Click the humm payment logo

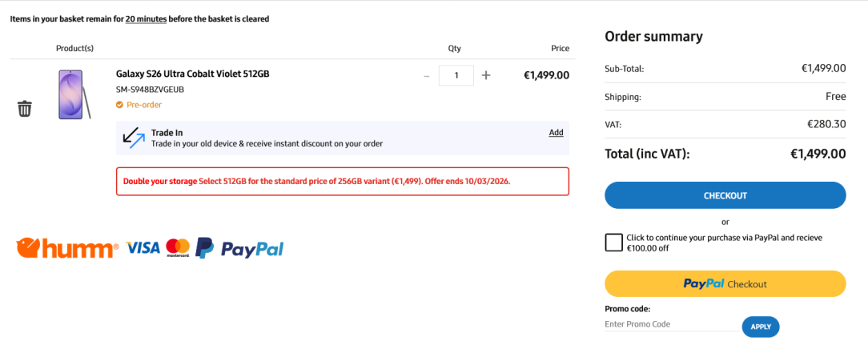point(67,248)
